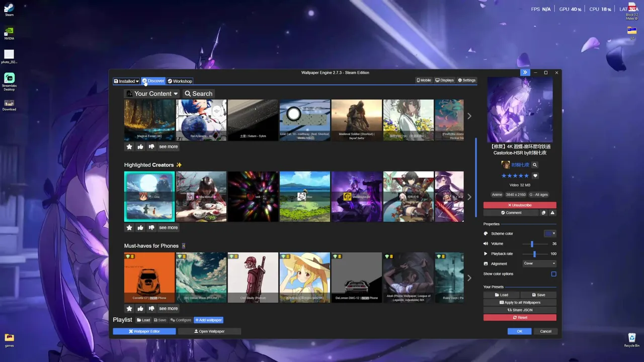644x362 pixels.
Task: Show next Must-haves for Phones arrow
Action: (469, 278)
